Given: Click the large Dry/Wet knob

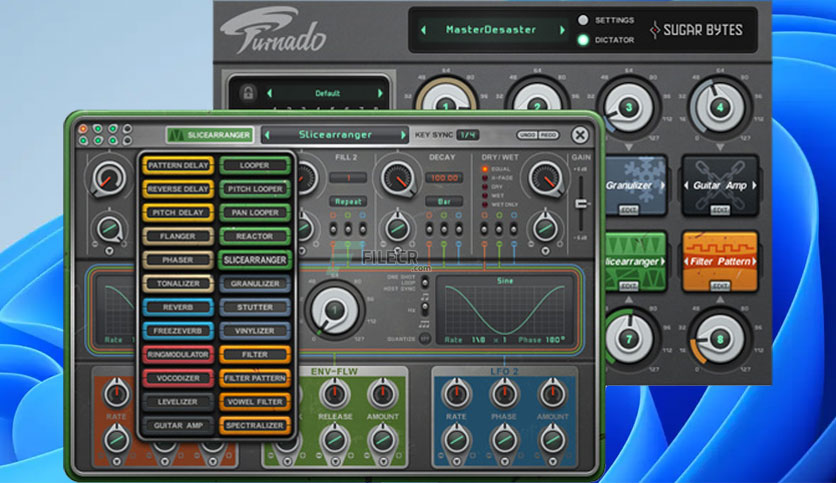Looking at the screenshot, I should pyautogui.click(x=545, y=179).
